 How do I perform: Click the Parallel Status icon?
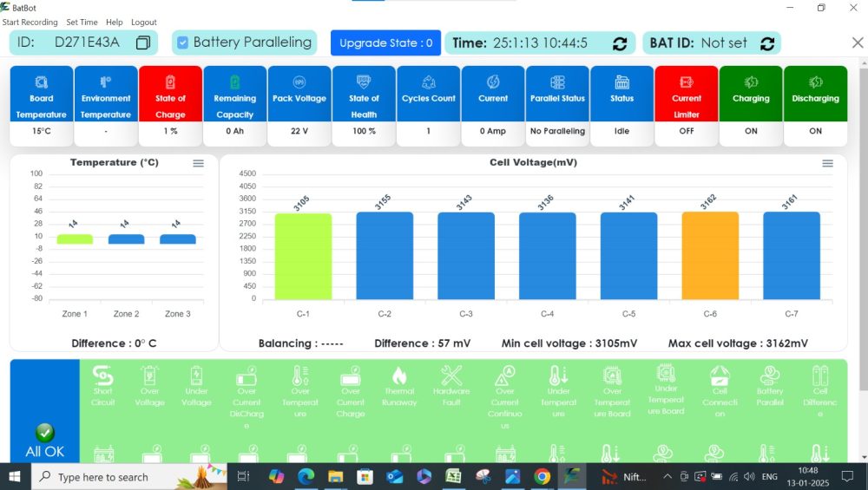(x=557, y=82)
